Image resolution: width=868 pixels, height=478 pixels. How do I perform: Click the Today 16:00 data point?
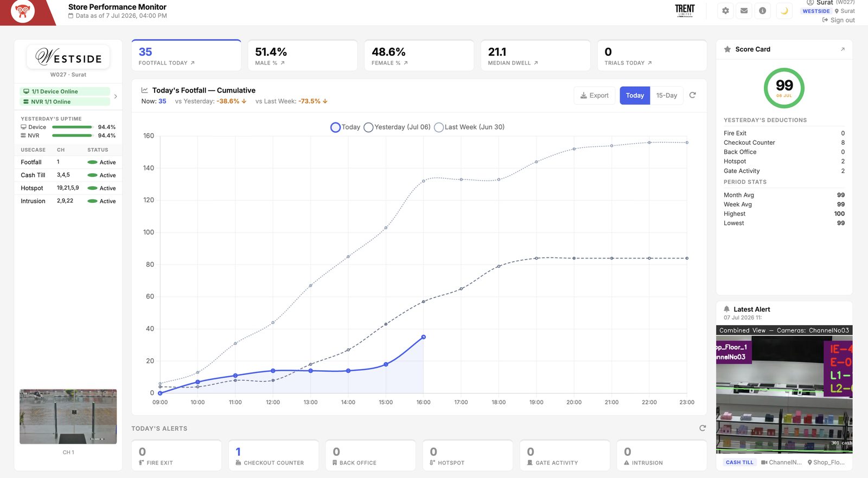coord(423,337)
